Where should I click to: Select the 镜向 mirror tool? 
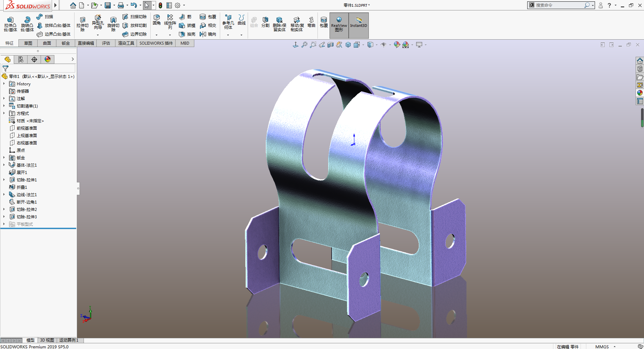tap(208, 34)
